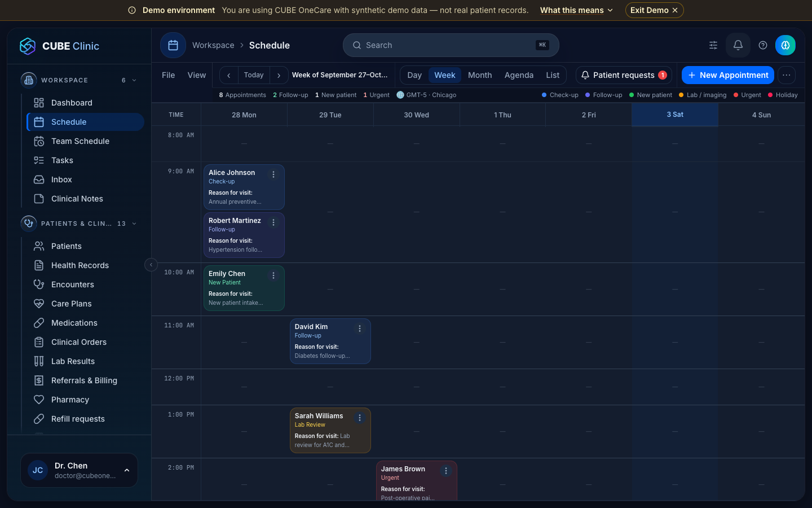Screen dimensions: 812x508
Task: Open the notifications bell icon
Action: pos(738,45)
